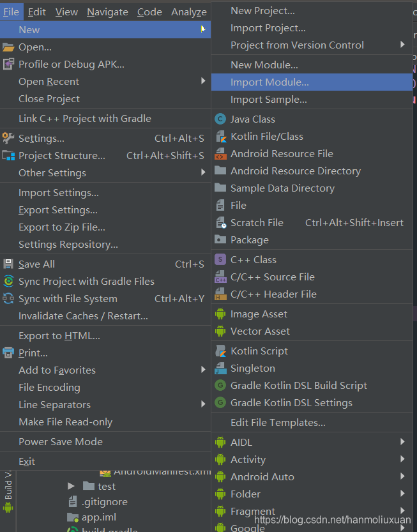Click the Sync Project with Gradle Files icon
This screenshot has width=417, height=532.
(8, 281)
